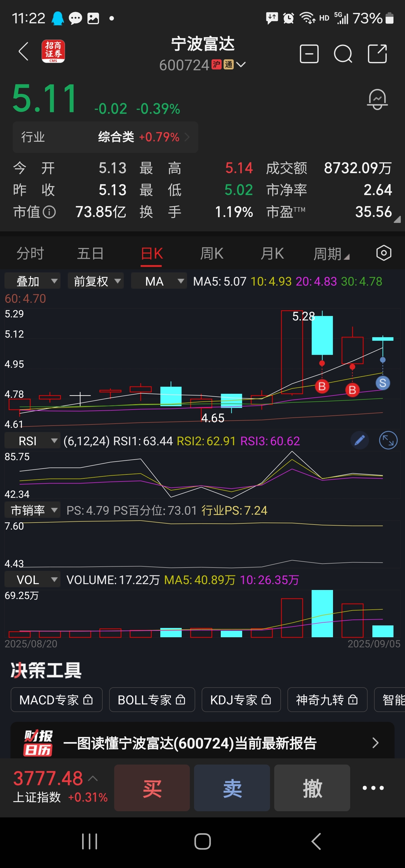This screenshot has height=868, width=405.
Task: Tap 成交额 8732.09万 value
Action: (x=358, y=168)
